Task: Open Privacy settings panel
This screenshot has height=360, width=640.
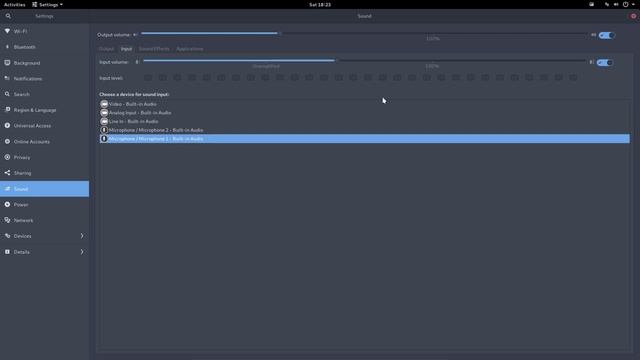Action: 44,157
